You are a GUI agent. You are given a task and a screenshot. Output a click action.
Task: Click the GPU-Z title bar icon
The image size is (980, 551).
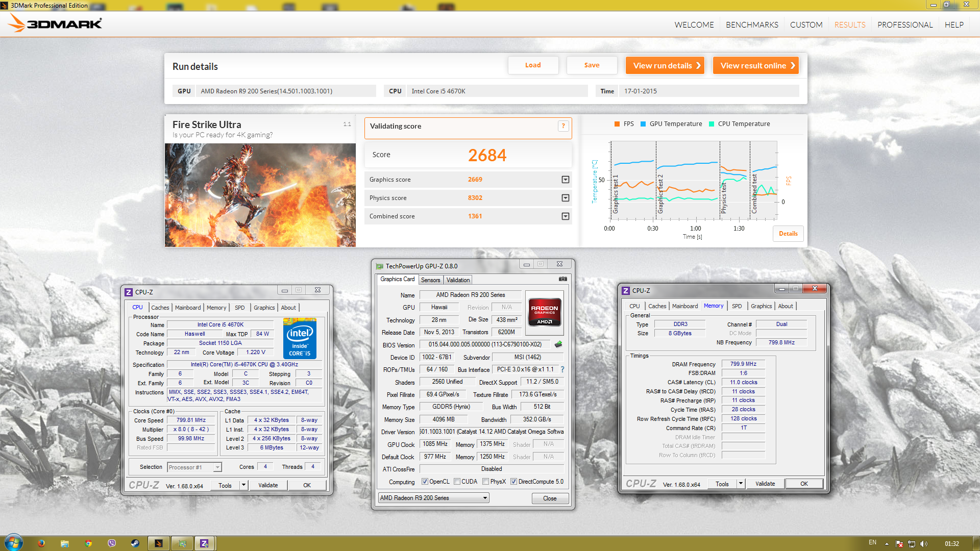click(379, 266)
